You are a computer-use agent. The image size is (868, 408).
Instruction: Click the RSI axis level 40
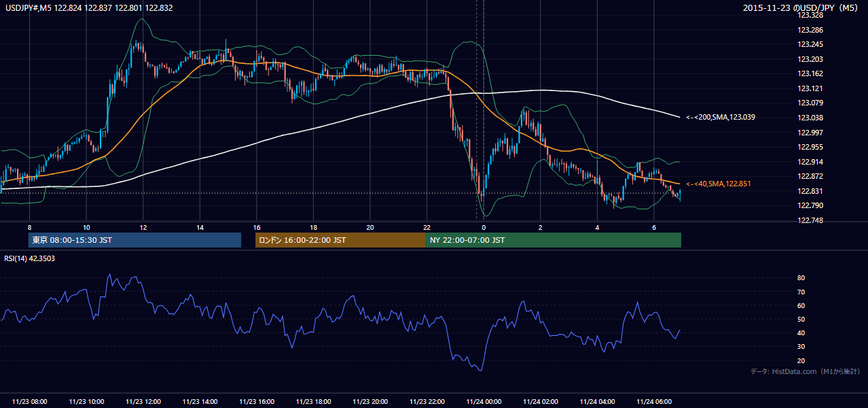[801, 333]
